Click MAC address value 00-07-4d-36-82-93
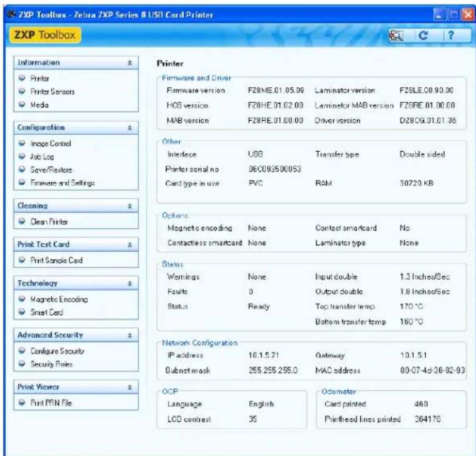This screenshot has height=456, width=476. click(433, 370)
